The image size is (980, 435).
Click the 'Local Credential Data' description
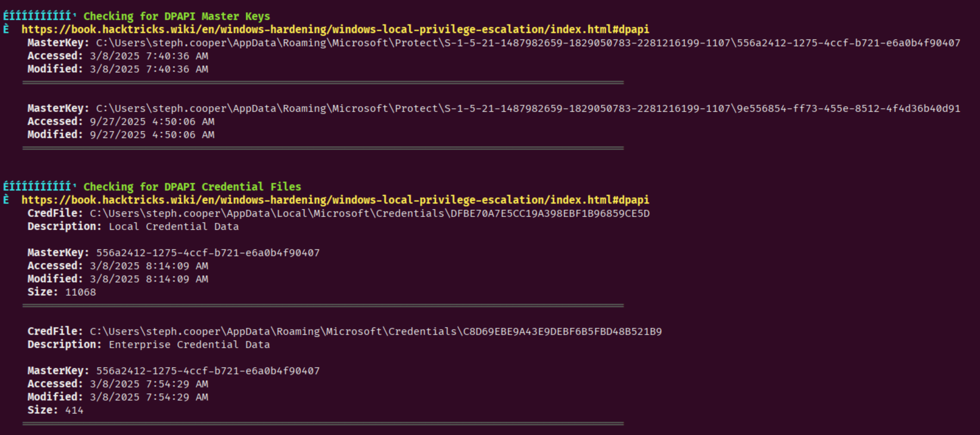pyautogui.click(x=173, y=226)
